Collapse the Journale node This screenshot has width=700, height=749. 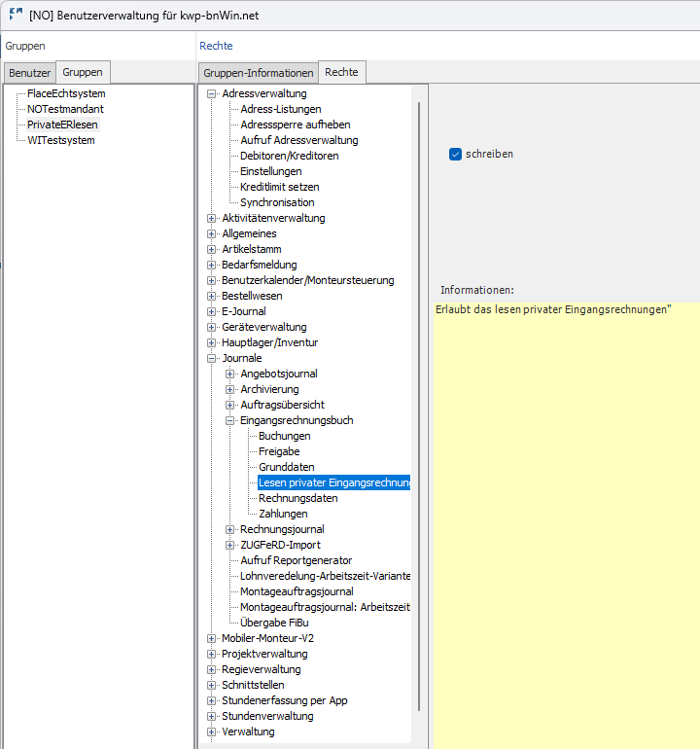tap(211, 359)
